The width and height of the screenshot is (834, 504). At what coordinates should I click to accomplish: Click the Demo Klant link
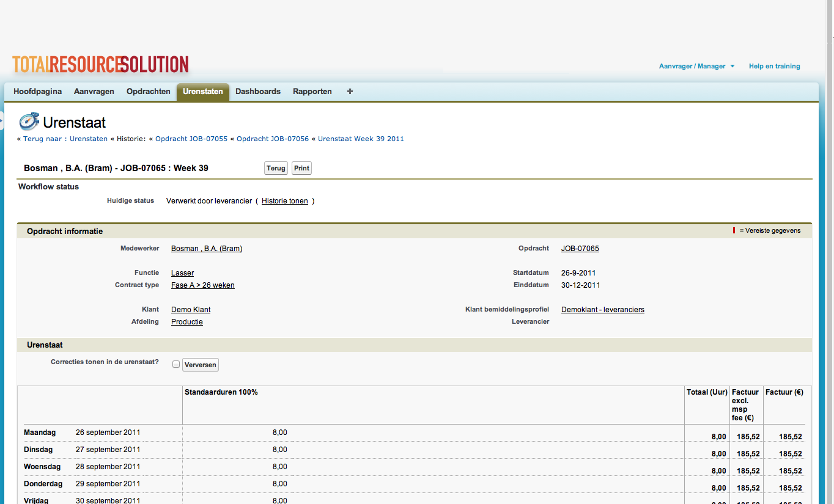(x=191, y=310)
